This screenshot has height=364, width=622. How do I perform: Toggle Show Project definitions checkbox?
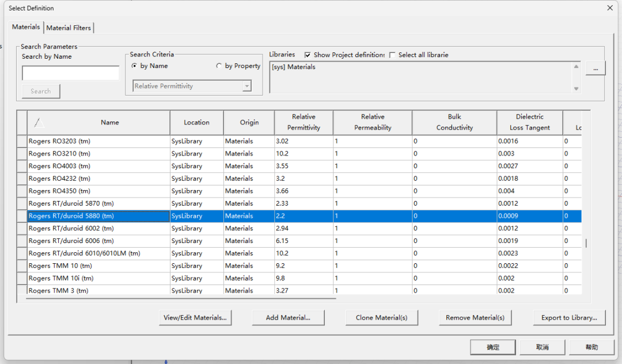tap(308, 55)
